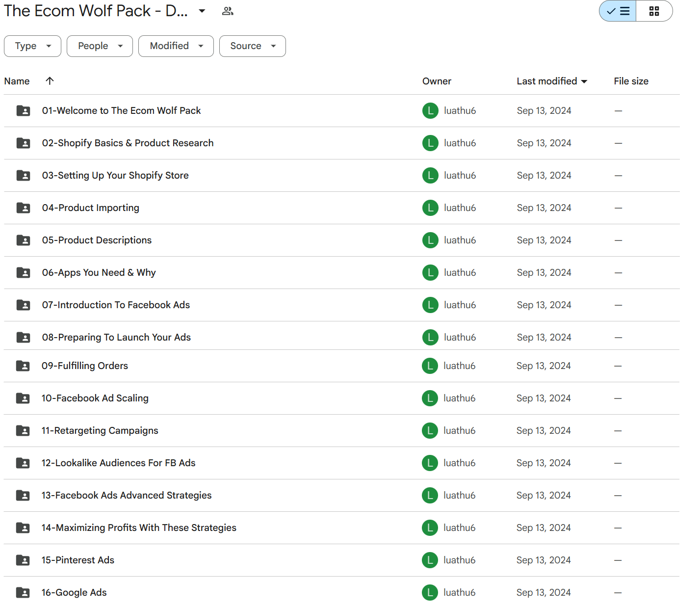The image size is (700, 607).
Task: Click folder icon for 10-Facebook Ad Scaling
Action: [23, 398]
